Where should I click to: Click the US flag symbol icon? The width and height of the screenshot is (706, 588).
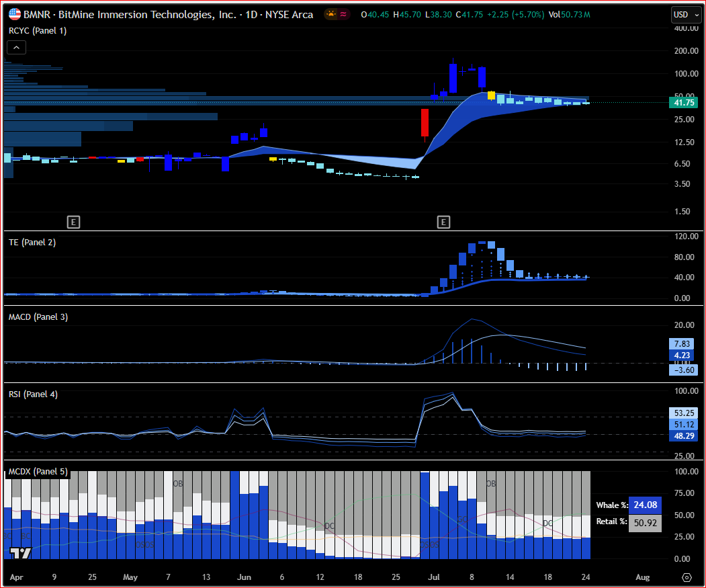pyautogui.click(x=15, y=14)
